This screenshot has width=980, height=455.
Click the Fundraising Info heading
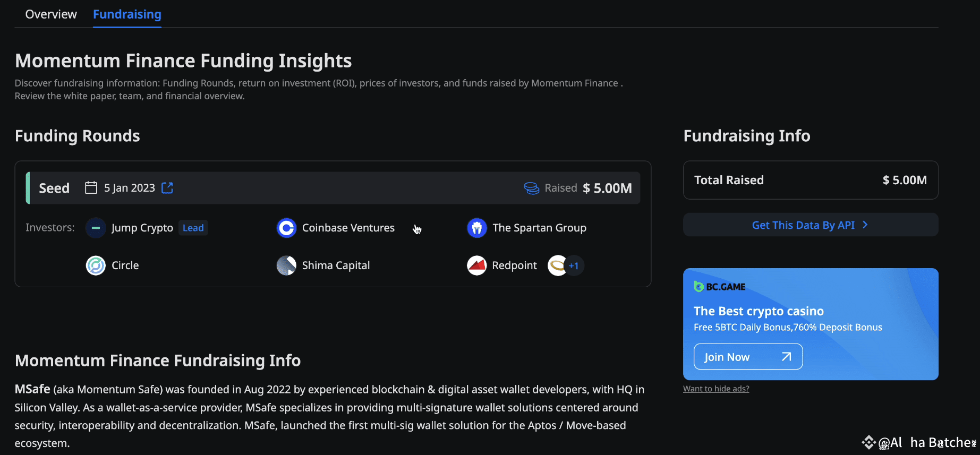tap(747, 136)
